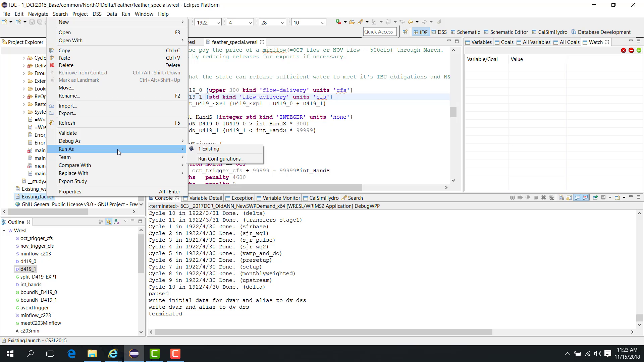
Task: Click the back navigation arrow icon
Action: (410, 22)
